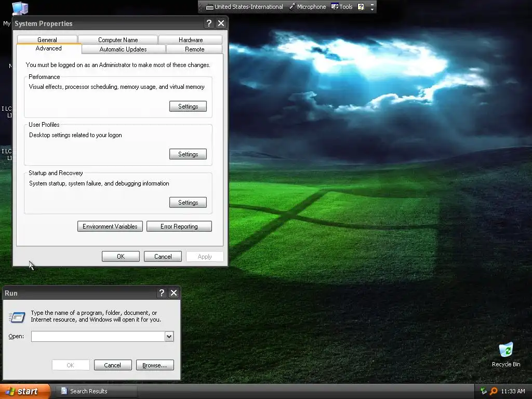Open Performance Settings
This screenshot has height=399, width=532.
pos(188,106)
